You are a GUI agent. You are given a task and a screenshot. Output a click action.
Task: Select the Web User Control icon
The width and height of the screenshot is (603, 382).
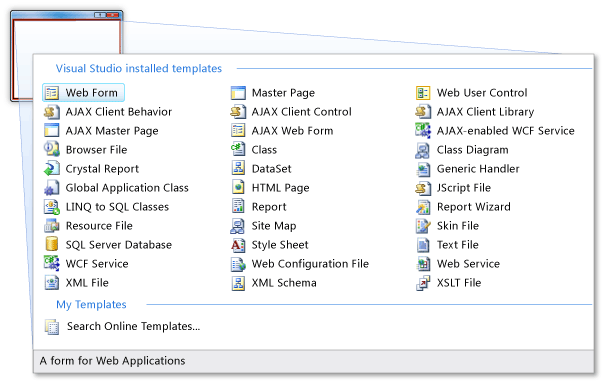point(423,93)
